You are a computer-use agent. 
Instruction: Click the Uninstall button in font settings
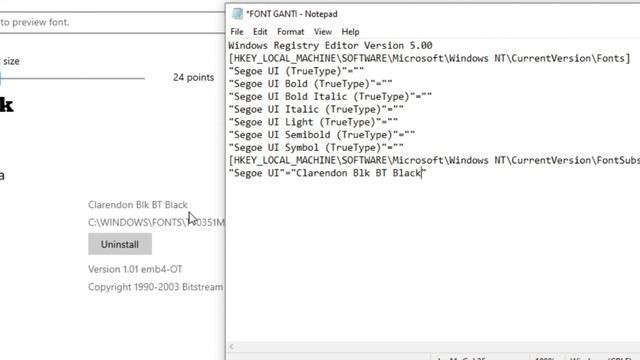tap(120, 244)
